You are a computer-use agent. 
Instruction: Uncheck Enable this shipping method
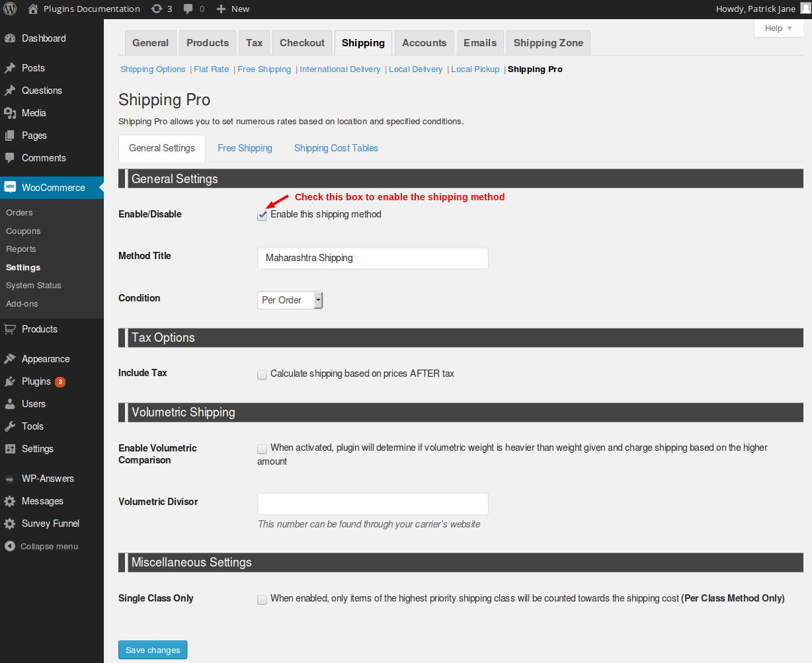pos(263,215)
